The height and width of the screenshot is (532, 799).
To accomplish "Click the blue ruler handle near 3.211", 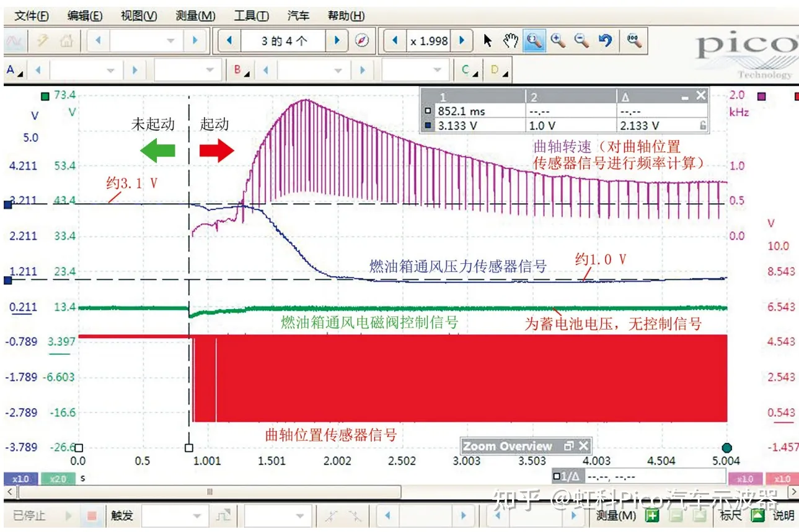I will coord(7,204).
